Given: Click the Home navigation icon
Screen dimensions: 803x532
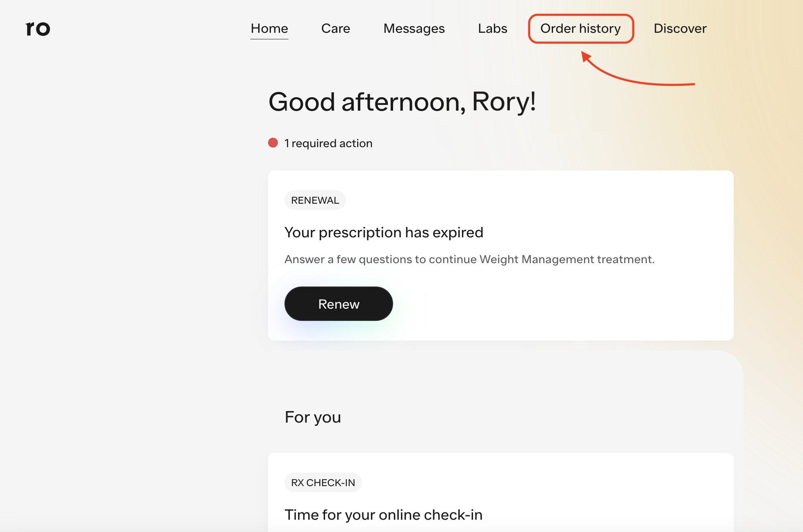Looking at the screenshot, I should (x=269, y=28).
